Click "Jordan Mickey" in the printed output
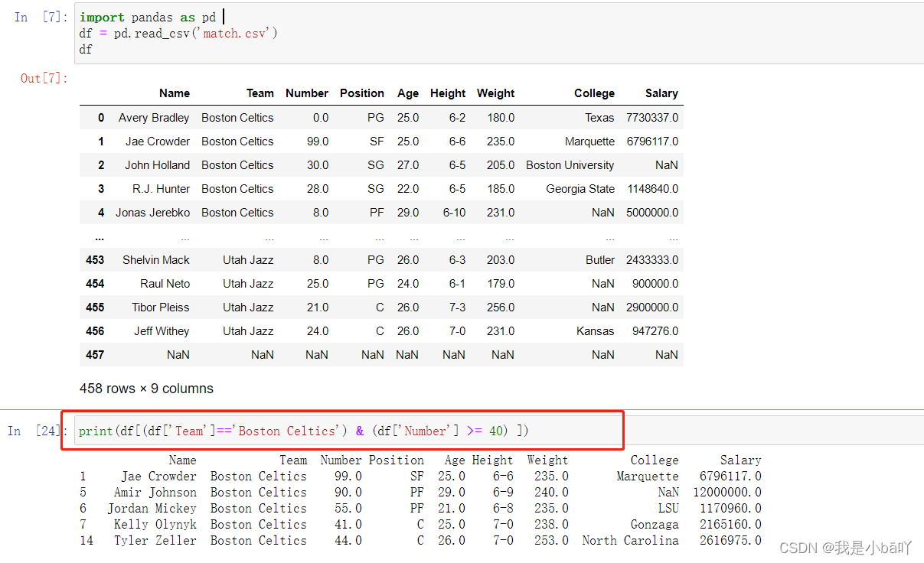This screenshot has width=924, height=563. pyautogui.click(x=152, y=509)
